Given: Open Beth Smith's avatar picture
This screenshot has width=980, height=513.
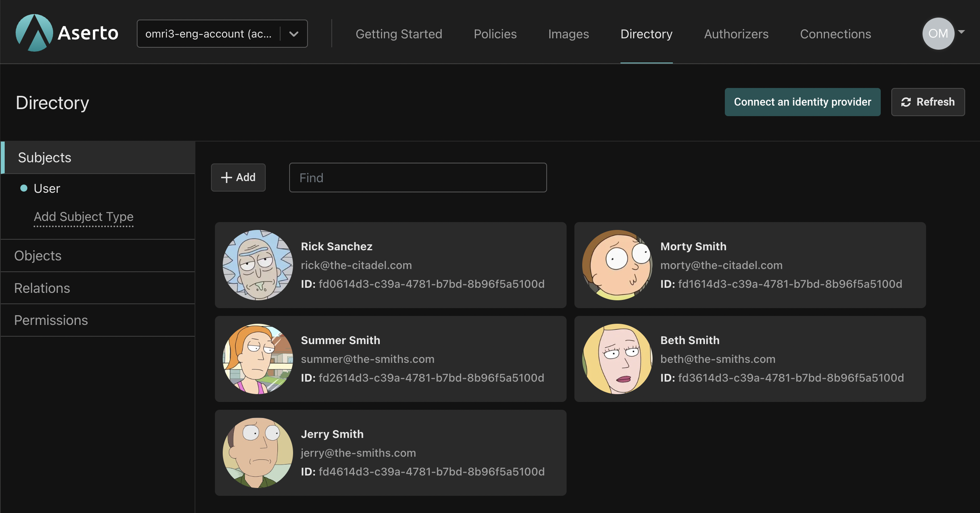Looking at the screenshot, I should (x=617, y=359).
